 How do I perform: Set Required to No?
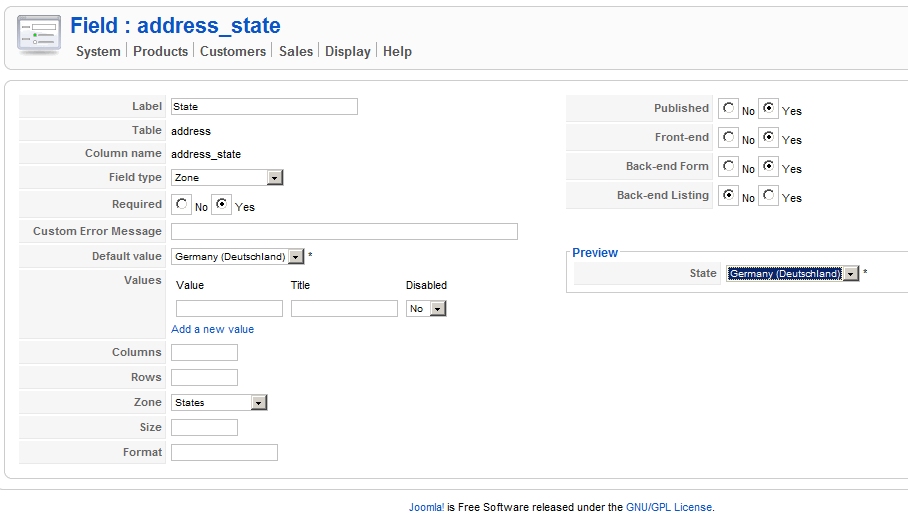click(x=181, y=204)
